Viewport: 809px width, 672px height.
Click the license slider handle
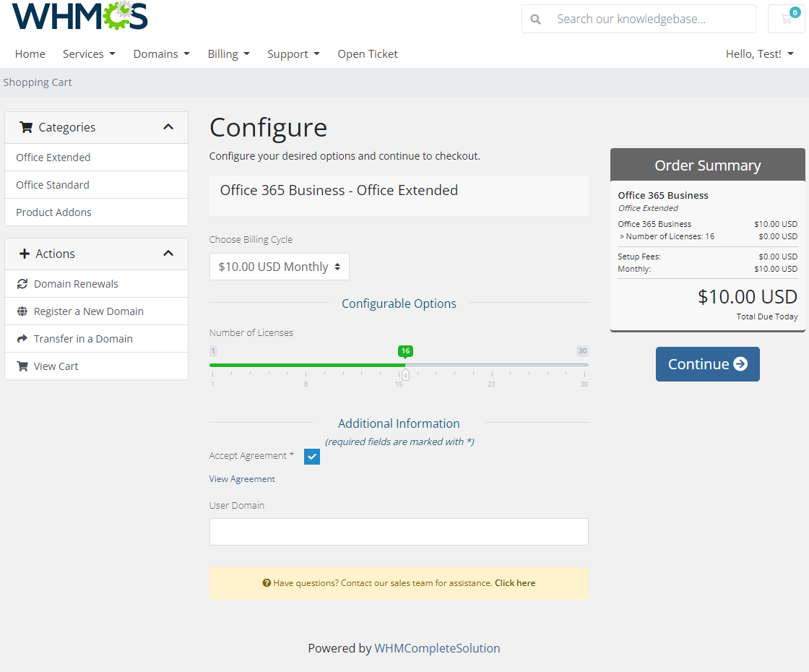[405, 375]
